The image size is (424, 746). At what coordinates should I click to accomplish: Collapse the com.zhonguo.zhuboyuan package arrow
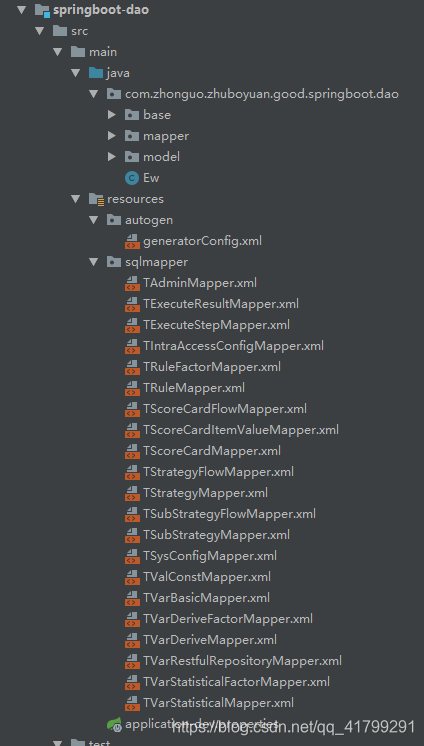pos(94,94)
